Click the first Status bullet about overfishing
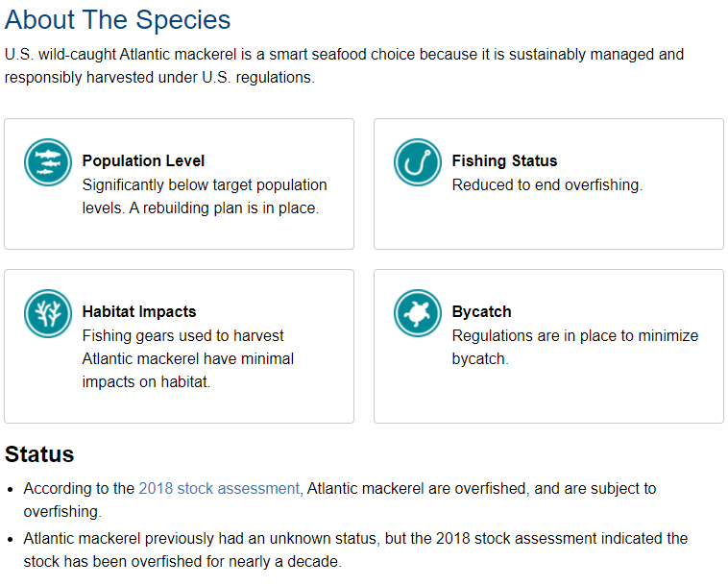Screen dimensions: 728x586 pos(339,500)
